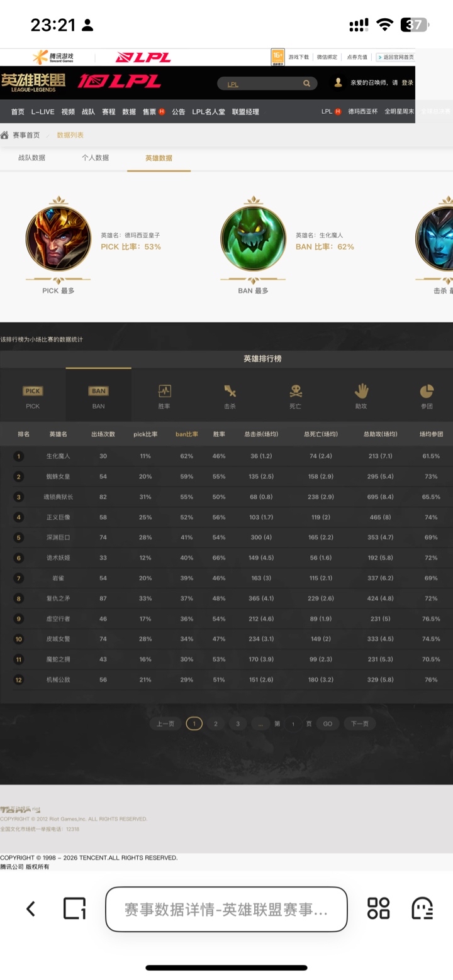The height and width of the screenshot is (980, 453).
Task: Select the 死亡 skull icon
Action: [295, 391]
